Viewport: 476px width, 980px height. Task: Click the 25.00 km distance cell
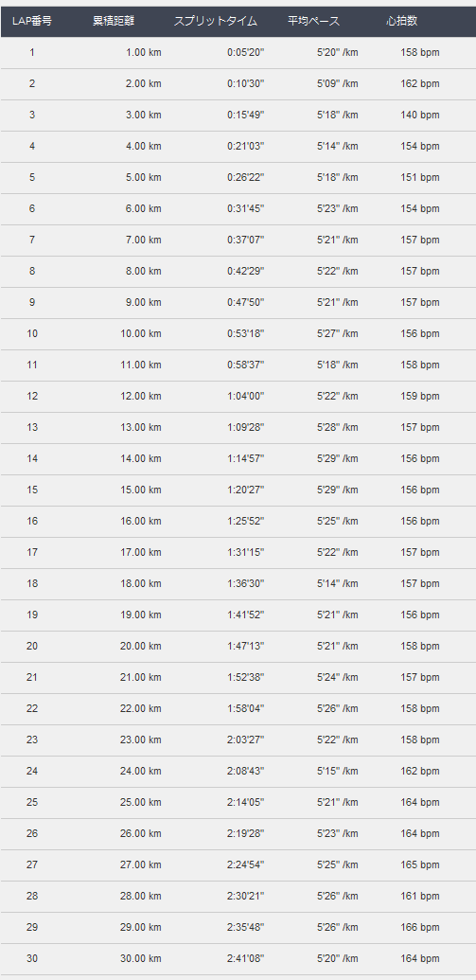click(x=141, y=803)
